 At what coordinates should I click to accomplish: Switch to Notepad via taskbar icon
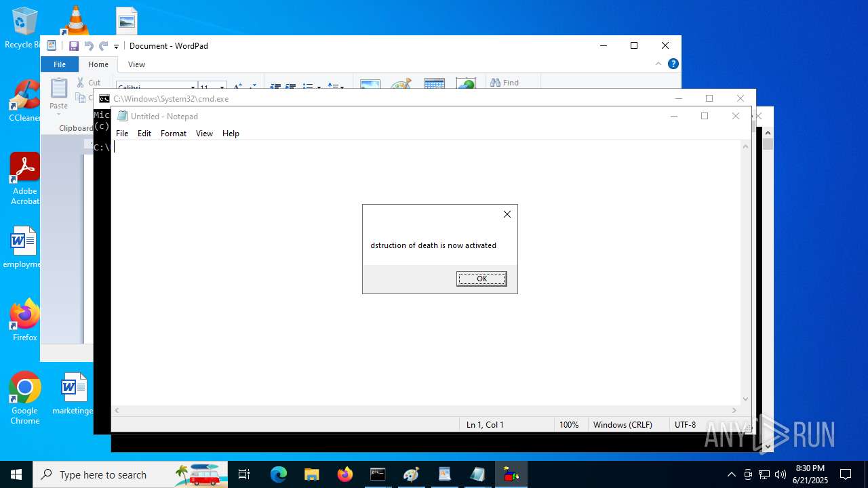pyautogui.click(x=477, y=474)
